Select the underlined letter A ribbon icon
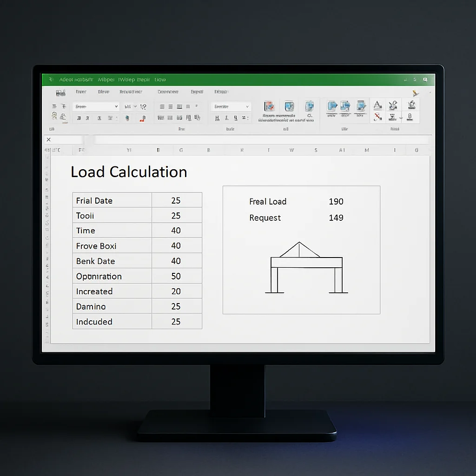Viewport: 476px width, 476px height. tap(377, 105)
